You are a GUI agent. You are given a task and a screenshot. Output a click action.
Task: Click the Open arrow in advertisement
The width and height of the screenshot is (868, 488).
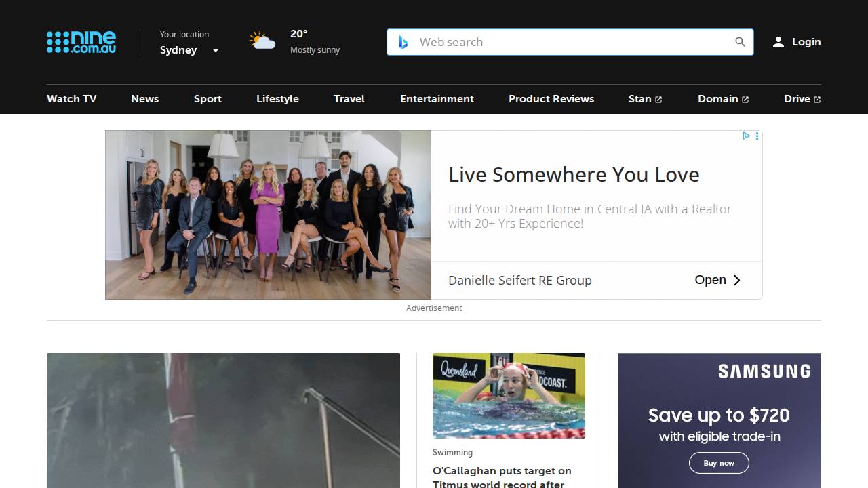(737, 280)
